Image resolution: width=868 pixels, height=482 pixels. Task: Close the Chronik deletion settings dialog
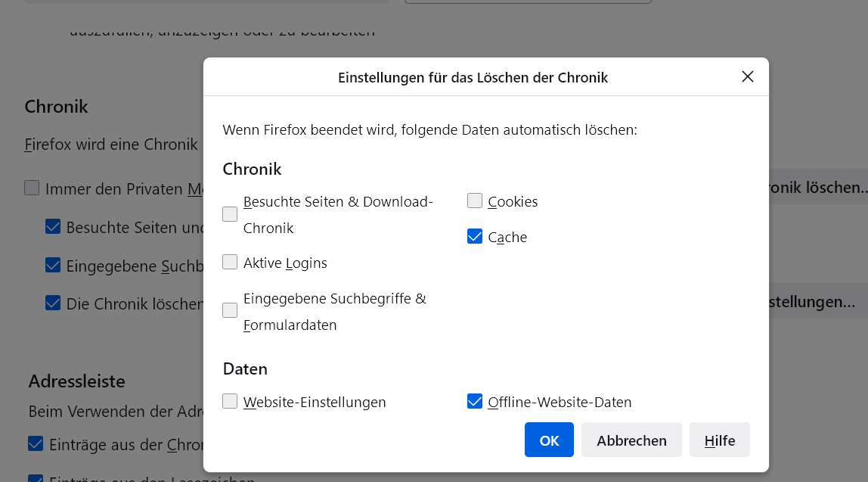(x=747, y=76)
